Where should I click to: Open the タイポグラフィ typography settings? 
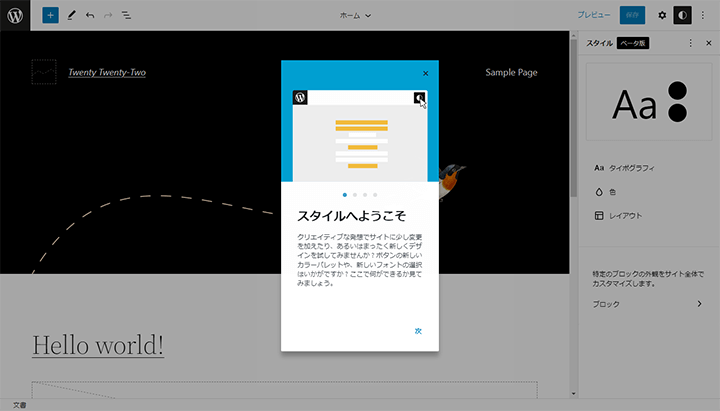[x=625, y=168]
